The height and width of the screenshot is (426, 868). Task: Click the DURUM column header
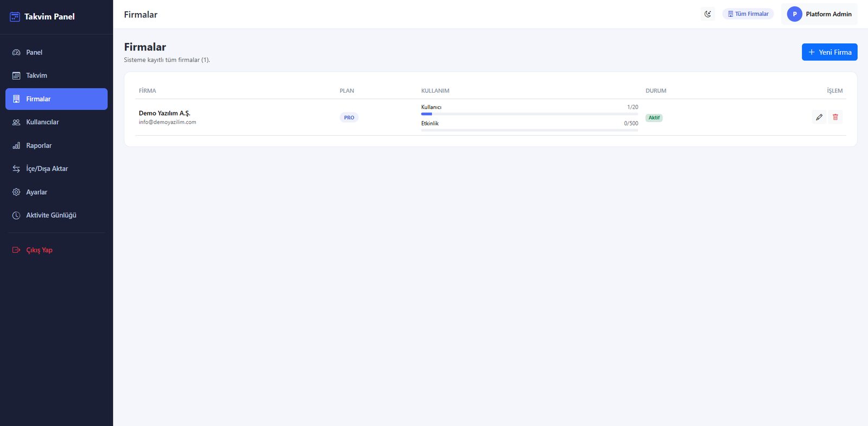click(656, 91)
